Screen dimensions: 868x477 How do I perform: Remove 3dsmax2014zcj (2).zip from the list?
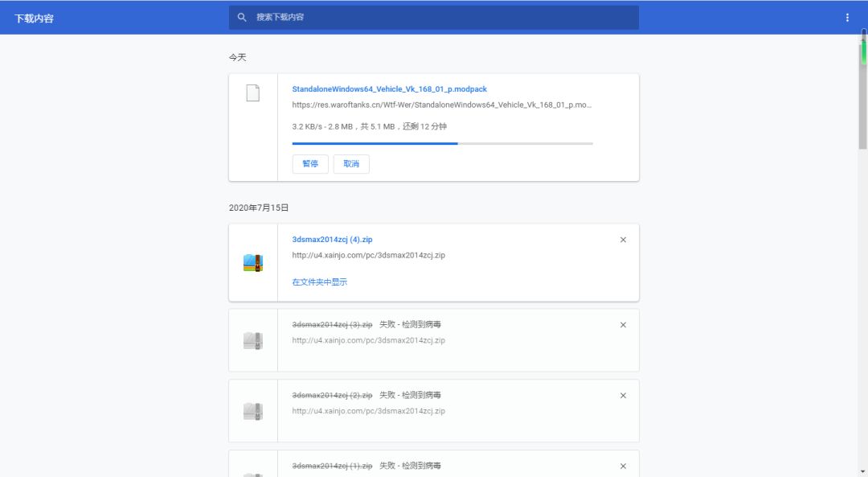[624, 396]
